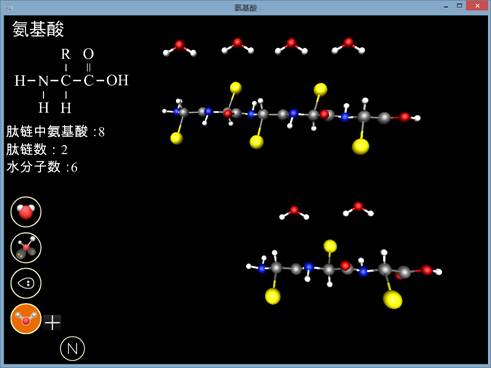The height and width of the screenshot is (368, 491).
Task: Select the first water molecule at top
Action: 180,48
